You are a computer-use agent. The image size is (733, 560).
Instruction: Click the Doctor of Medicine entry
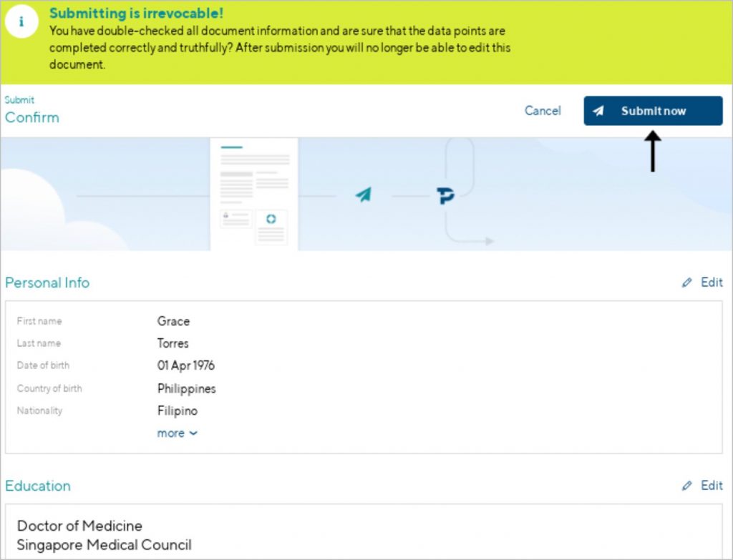(x=79, y=526)
